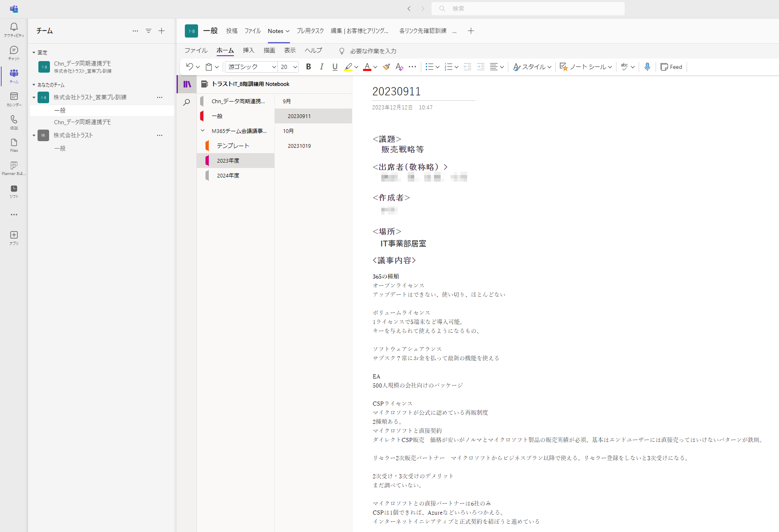Click the notebook search magnifier icon
This screenshot has height=532, width=779.
[x=187, y=102]
